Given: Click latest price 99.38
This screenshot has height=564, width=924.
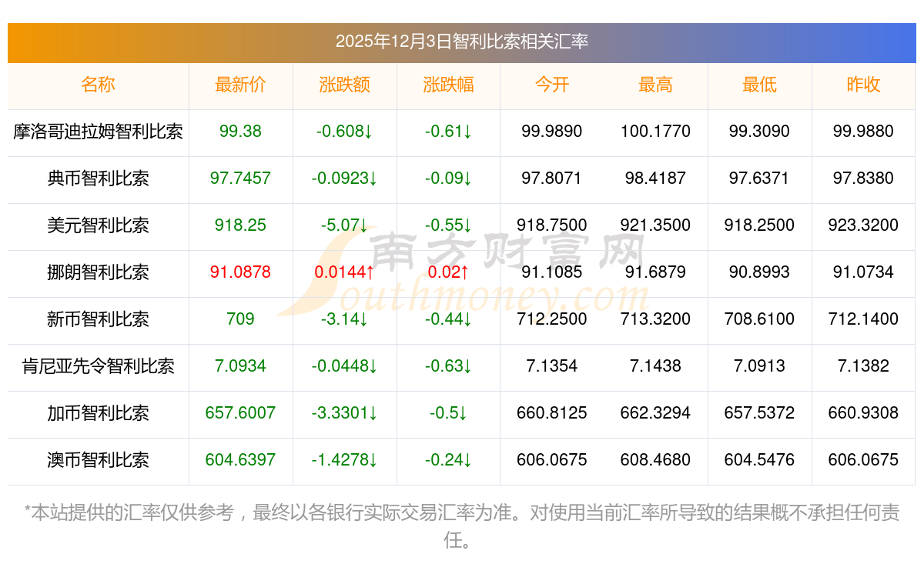Looking at the screenshot, I should coord(240,132).
